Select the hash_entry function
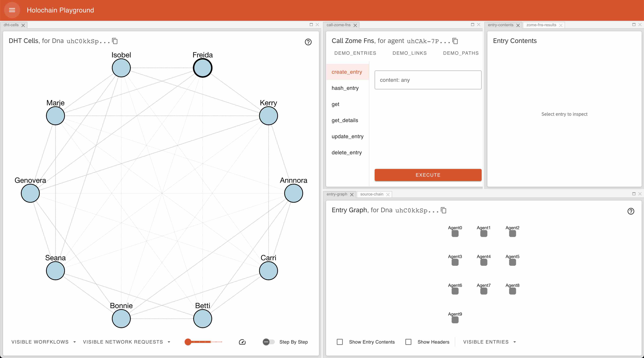644x358 pixels. click(345, 88)
